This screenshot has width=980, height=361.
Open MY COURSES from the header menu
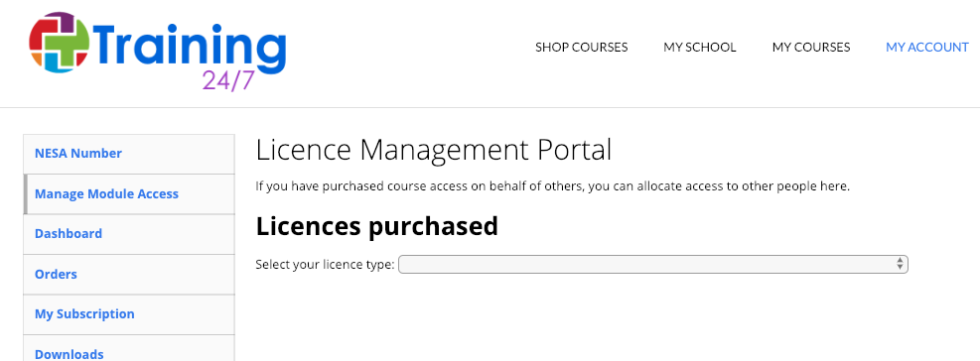coord(811,48)
